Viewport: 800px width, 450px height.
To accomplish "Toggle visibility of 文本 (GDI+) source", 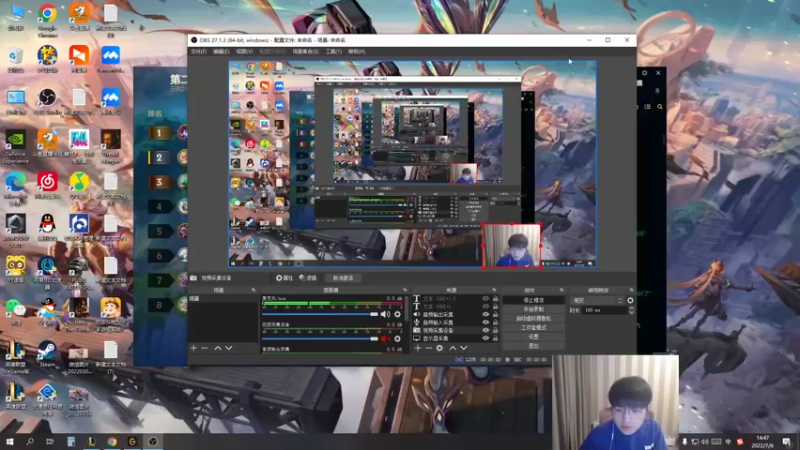I will [485, 307].
